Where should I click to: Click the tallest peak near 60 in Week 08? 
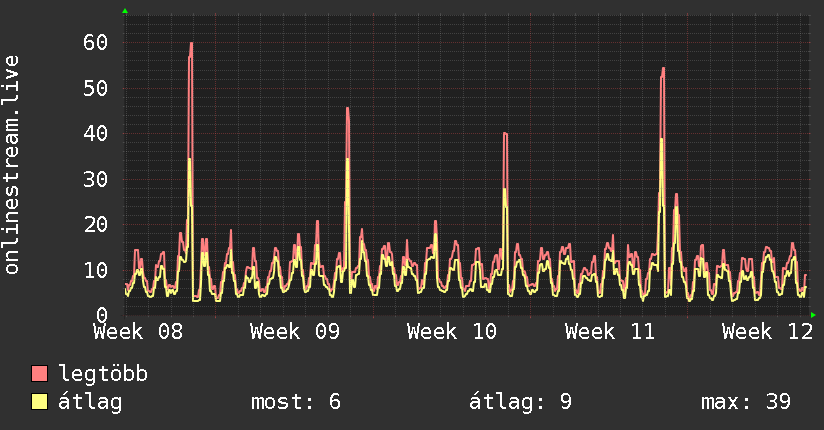pyautogui.click(x=191, y=44)
